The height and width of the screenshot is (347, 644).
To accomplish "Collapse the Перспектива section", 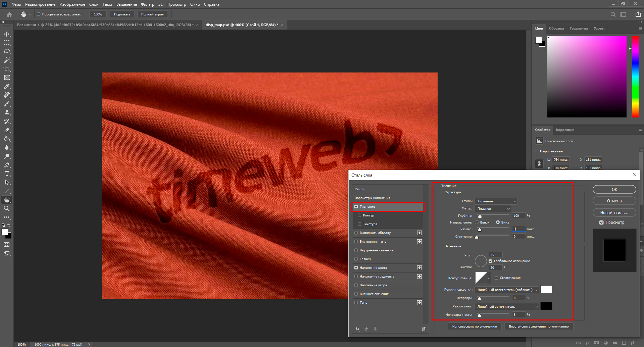I will [x=536, y=151].
